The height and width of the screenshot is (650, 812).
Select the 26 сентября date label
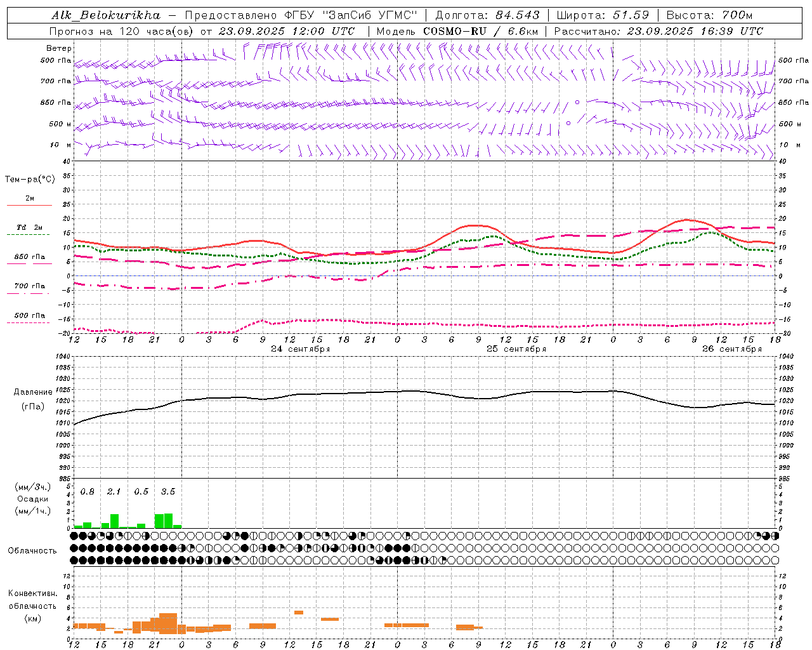(x=731, y=349)
